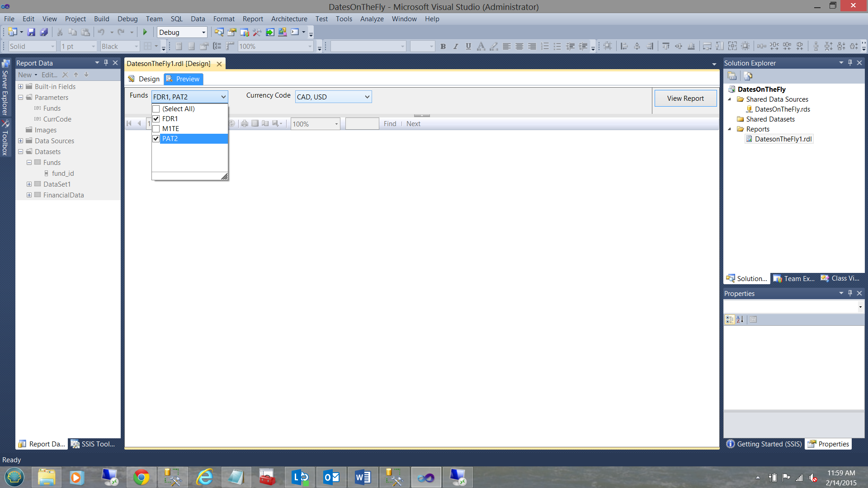This screenshot has width=868, height=488.
Task: Click the find text input box
Action: coord(362,124)
